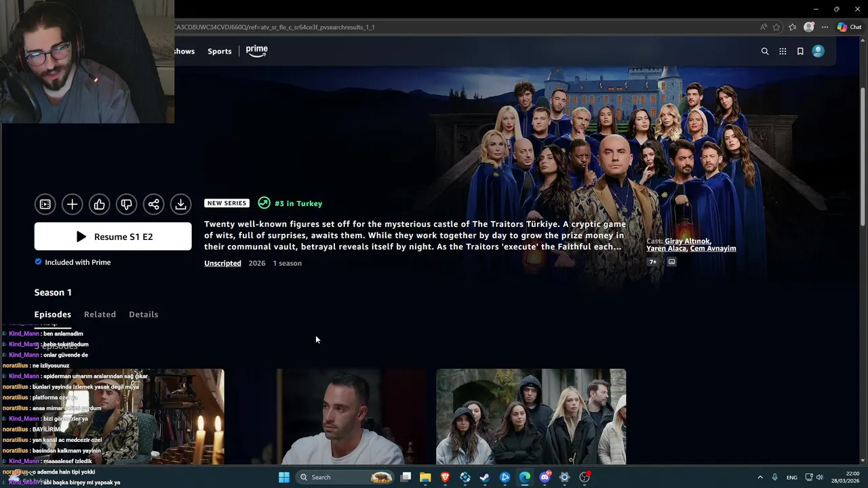
Task: Click the NEW SERIES badge
Action: [x=226, y=203]
